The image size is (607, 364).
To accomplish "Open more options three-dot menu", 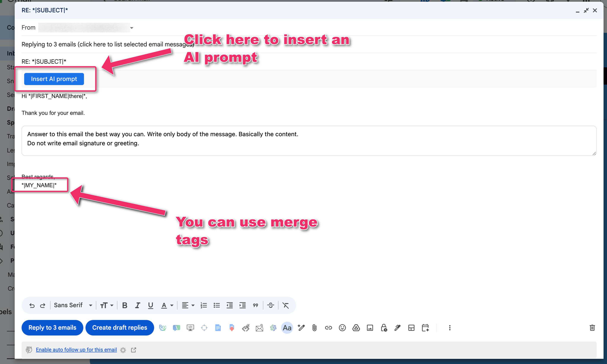I will 450,328.
